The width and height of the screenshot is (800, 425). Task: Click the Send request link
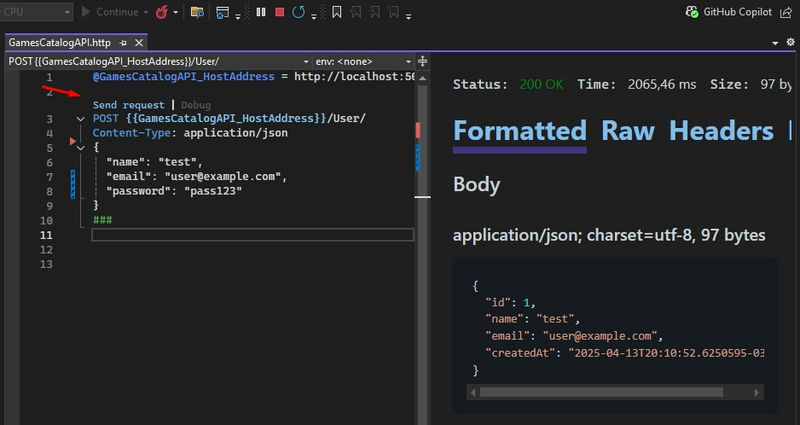(x=128, y=105)
